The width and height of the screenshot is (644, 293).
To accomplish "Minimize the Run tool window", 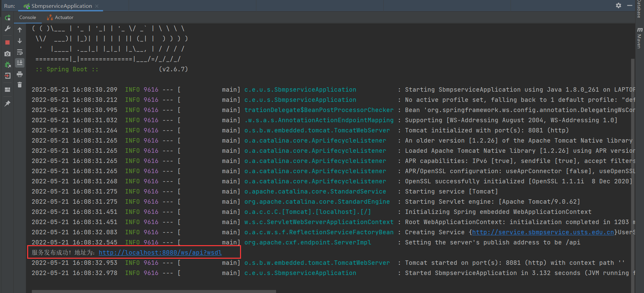I will pos(629,5).
